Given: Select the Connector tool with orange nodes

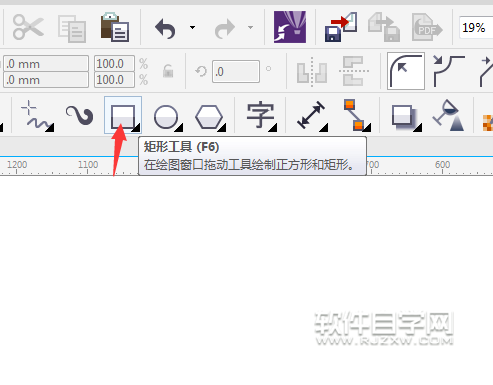Looking at the screenshot, I should (x=356, y=115).
